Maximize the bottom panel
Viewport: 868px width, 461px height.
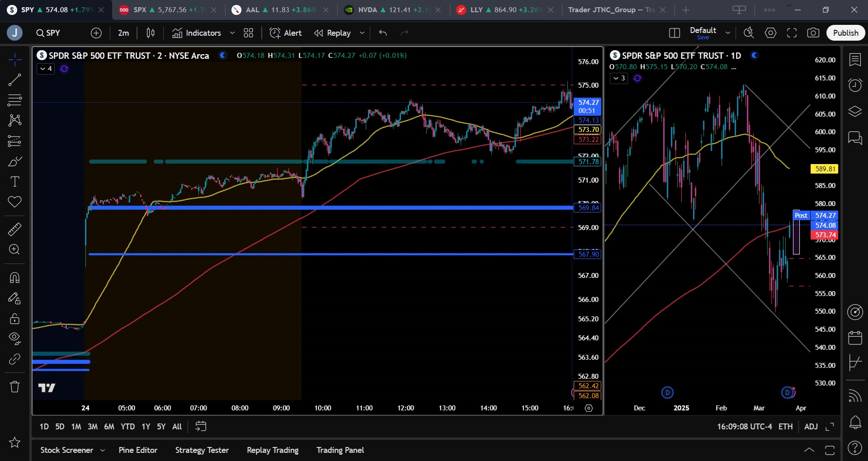click(830, 450)
